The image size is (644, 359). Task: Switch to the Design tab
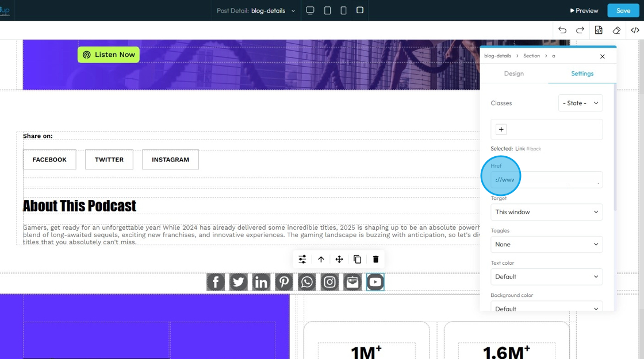pyautogui.click(x=514, y=74)
